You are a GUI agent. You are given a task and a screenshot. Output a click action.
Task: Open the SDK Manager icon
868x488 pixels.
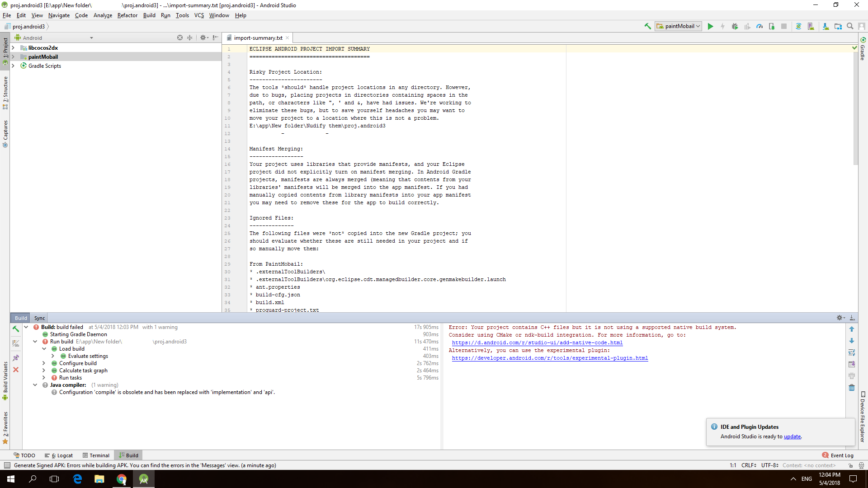(826, 26)
